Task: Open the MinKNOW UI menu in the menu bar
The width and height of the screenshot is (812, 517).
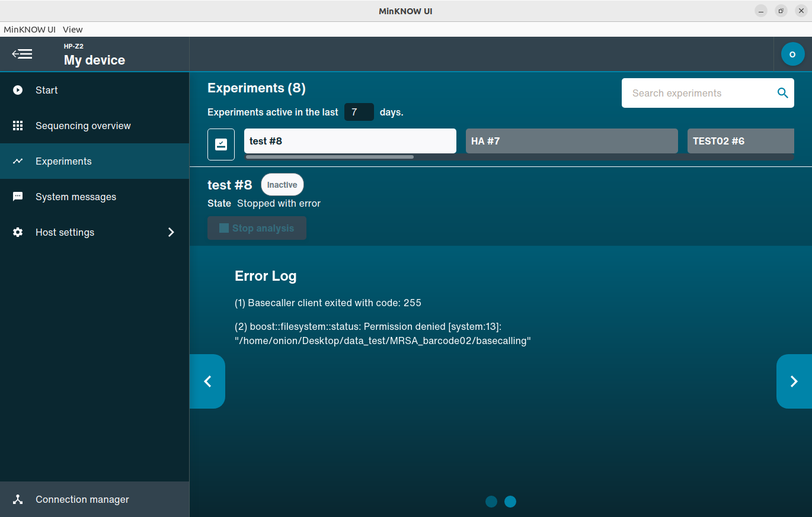Action: click(x=30, y=30)
